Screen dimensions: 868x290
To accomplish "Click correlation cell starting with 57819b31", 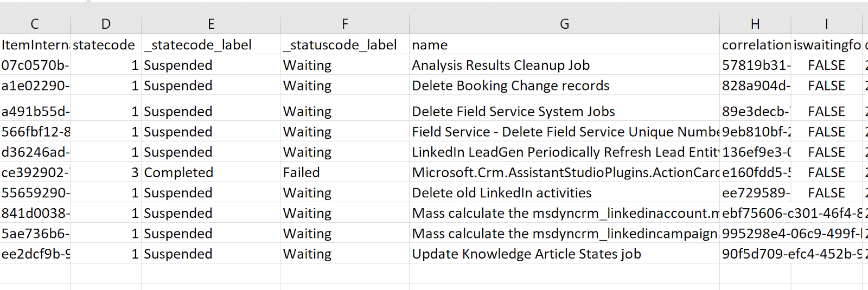I will (755, 66).
